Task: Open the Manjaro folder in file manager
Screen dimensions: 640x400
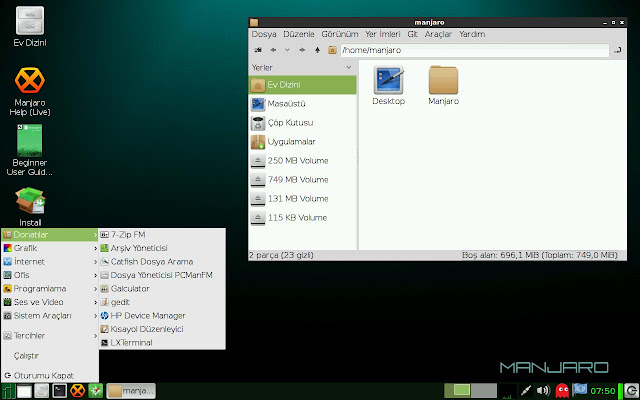Action: pos(443,86)
